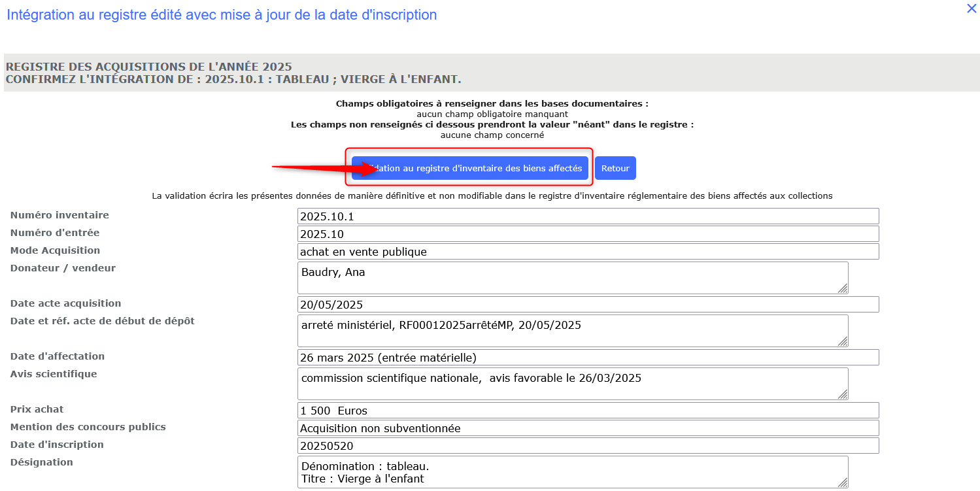Screen dimensions: 980x491
Task: Click the "REGISTRE DES ACQUISITIONS DE L'ANNÉE 2025" heading
Action: pyautogui.click(x=148, y=67)
